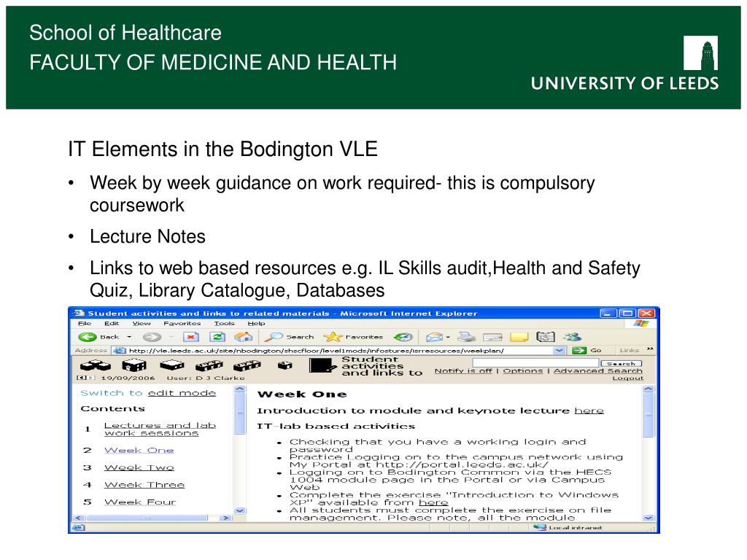Click the User: D J Clarke text
This screenshot has height=560, width=747.
pyautogui.click(x=205, y=378)
